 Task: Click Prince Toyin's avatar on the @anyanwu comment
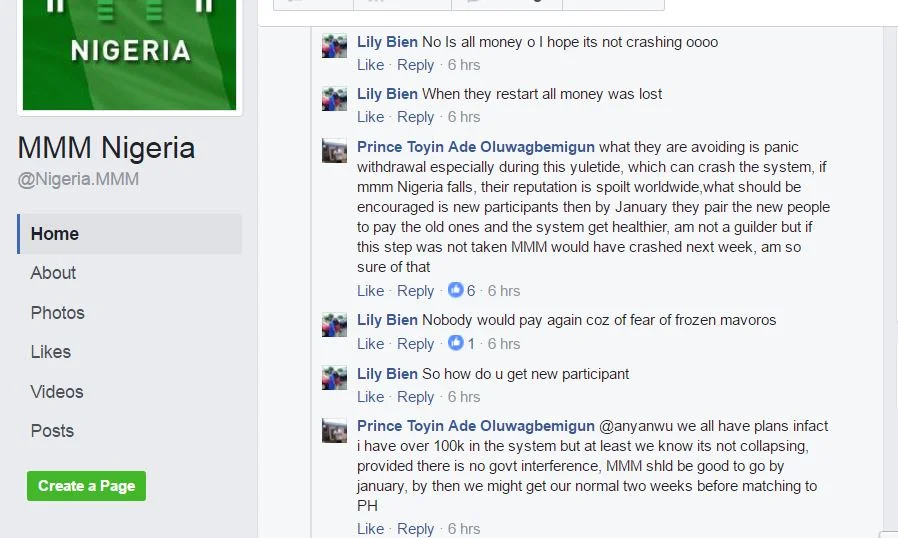(x=334, y=430)
